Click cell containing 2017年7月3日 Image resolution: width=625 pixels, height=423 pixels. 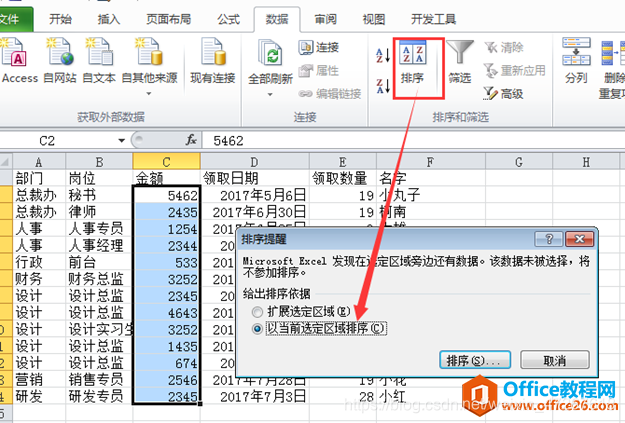pos(254,396)
